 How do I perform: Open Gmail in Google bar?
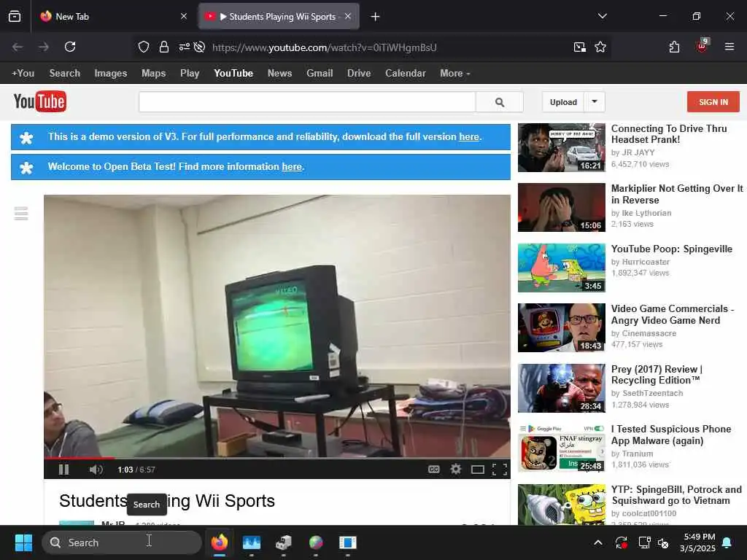coord(320,74)
